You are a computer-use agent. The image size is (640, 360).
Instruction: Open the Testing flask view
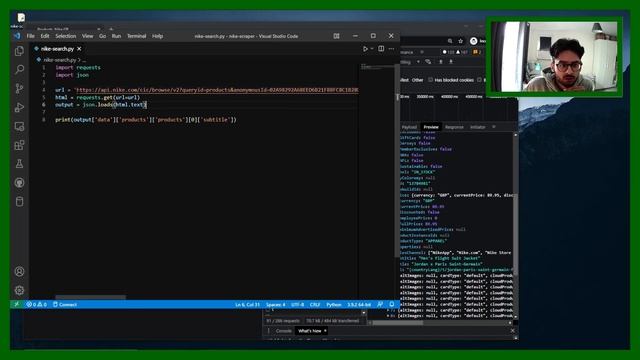coord(19,164)
